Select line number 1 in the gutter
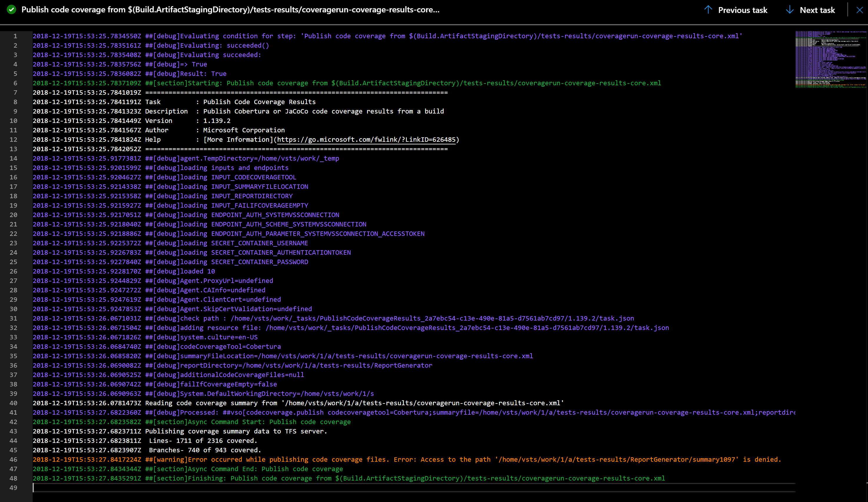Viewport: 868px width, 502px height. coord(15,36)
